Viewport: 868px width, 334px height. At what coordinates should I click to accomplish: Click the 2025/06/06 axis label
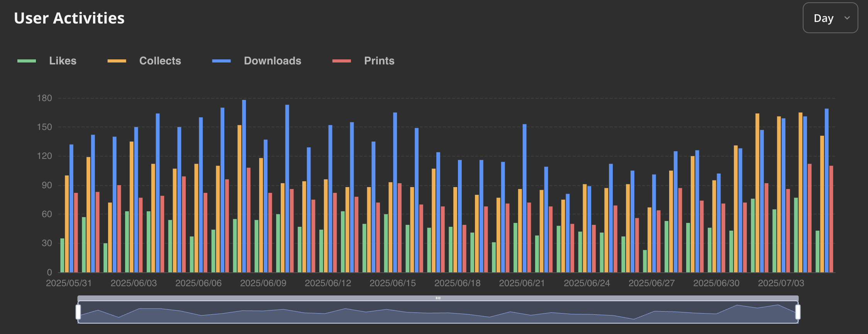tap(198, 283)
